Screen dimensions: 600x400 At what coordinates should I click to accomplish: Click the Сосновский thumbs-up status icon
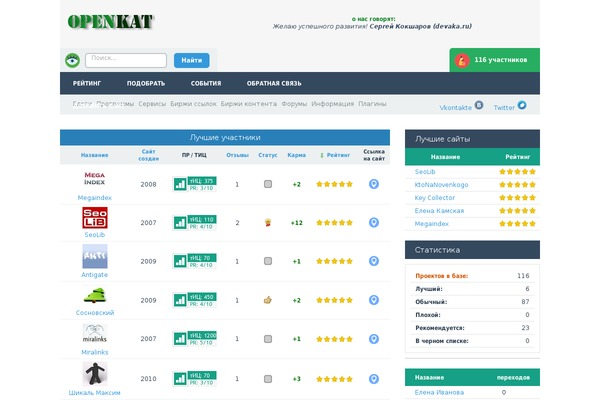267,300
